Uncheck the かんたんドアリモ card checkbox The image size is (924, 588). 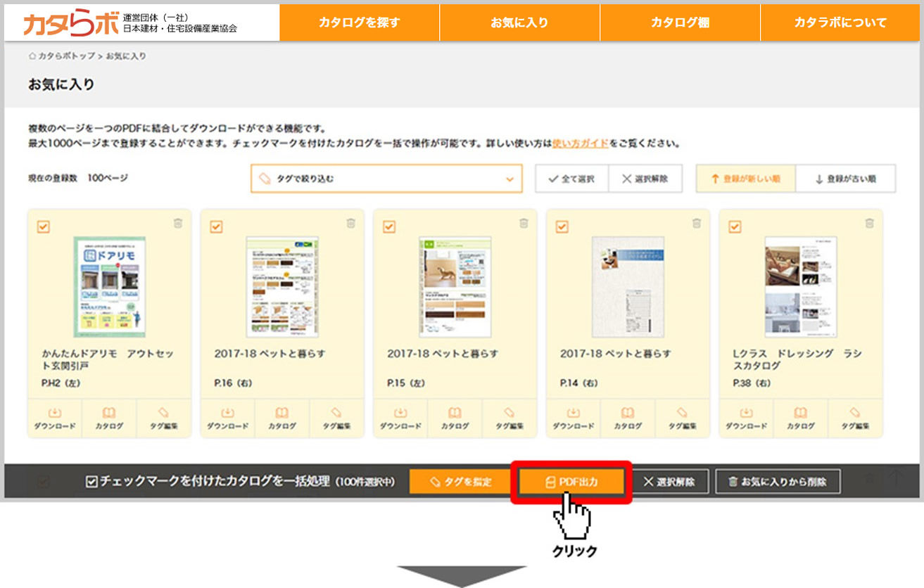click(43, 226)
